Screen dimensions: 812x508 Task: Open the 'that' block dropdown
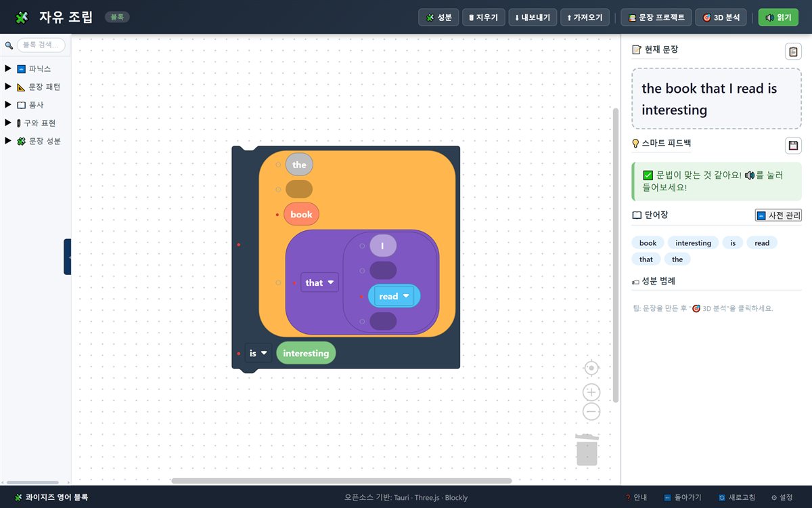click(x=320, y=282)
